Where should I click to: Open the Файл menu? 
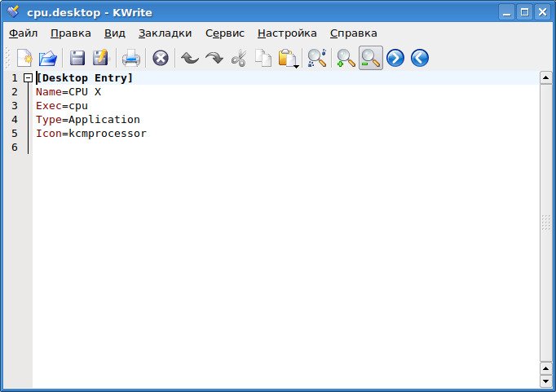24,33
